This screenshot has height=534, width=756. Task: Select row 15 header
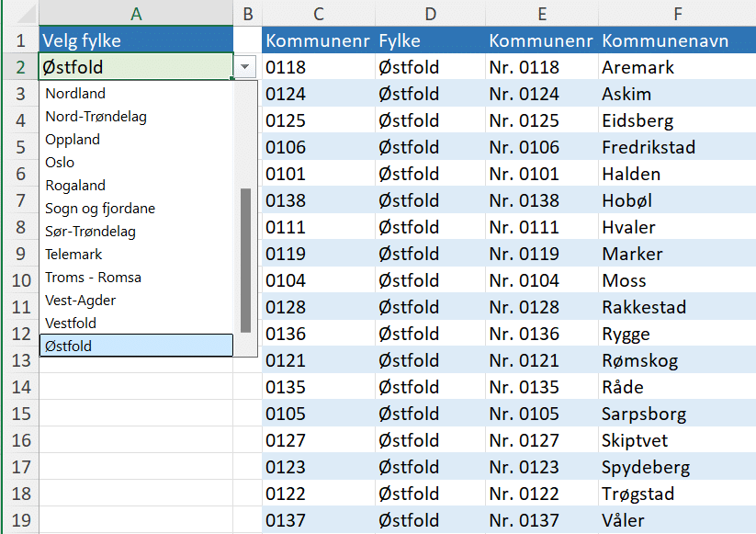19,414
